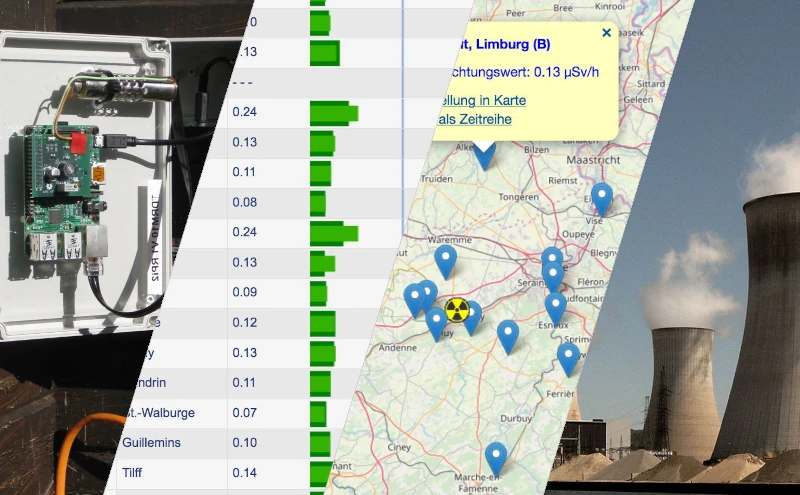Screen dimensions: 800x495
Task: Select the blue map marker below Waremme
Action: click(445, 262)
